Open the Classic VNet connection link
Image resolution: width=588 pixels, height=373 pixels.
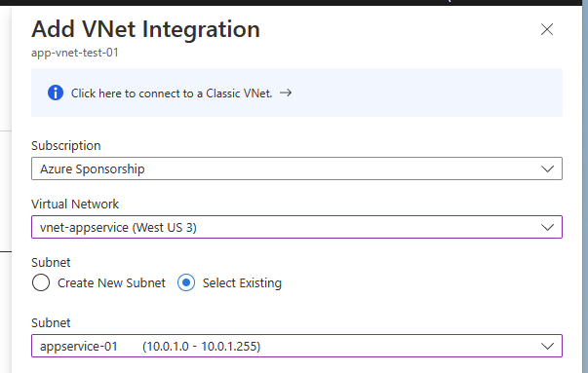click(x=172, y=93)
